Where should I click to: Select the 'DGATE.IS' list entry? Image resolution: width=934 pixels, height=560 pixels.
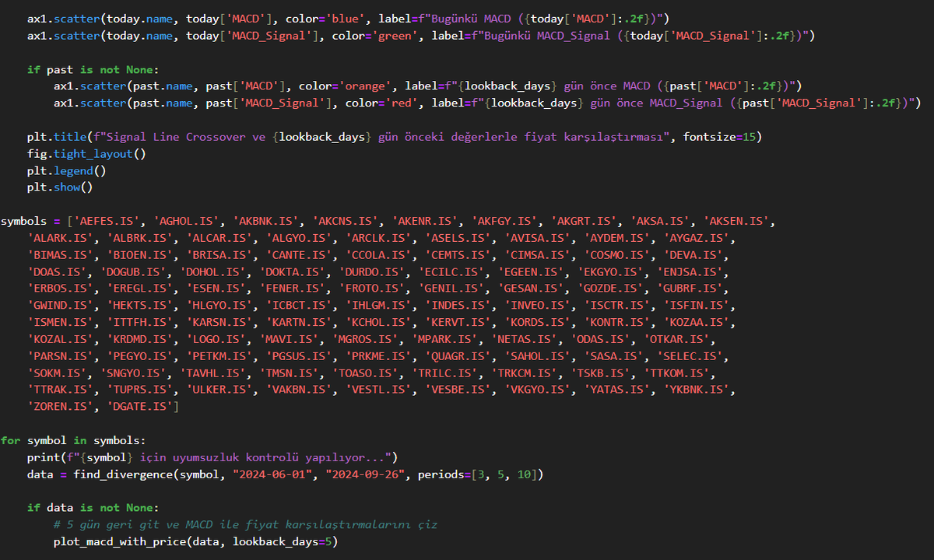[140, 406]
